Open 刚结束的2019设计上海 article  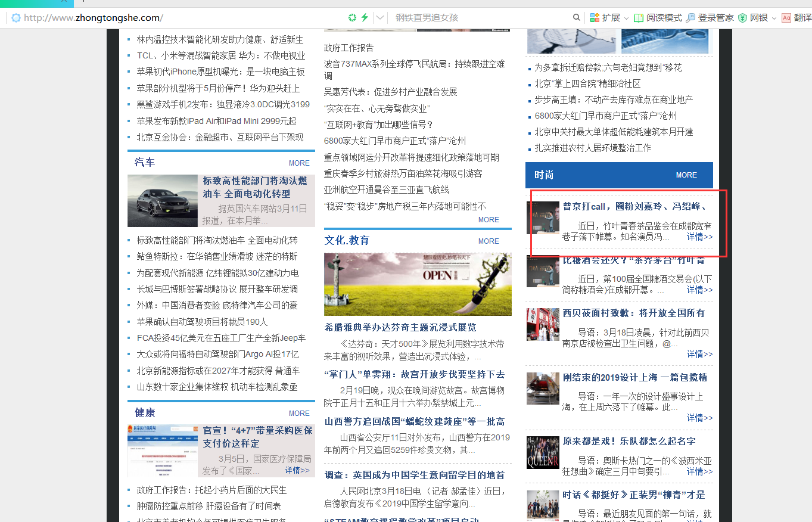point(635,377)
